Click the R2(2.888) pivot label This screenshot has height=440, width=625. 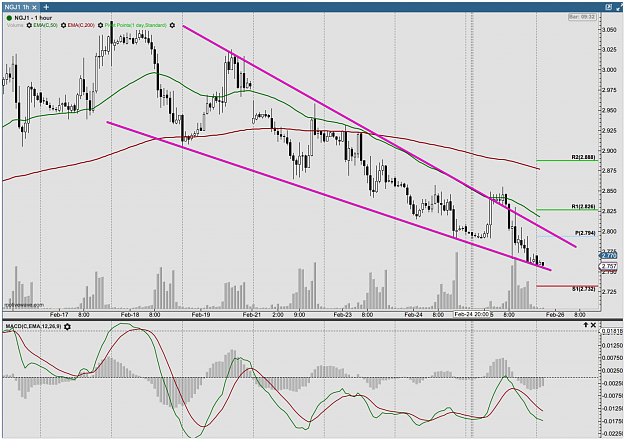(x=584, y=157)
